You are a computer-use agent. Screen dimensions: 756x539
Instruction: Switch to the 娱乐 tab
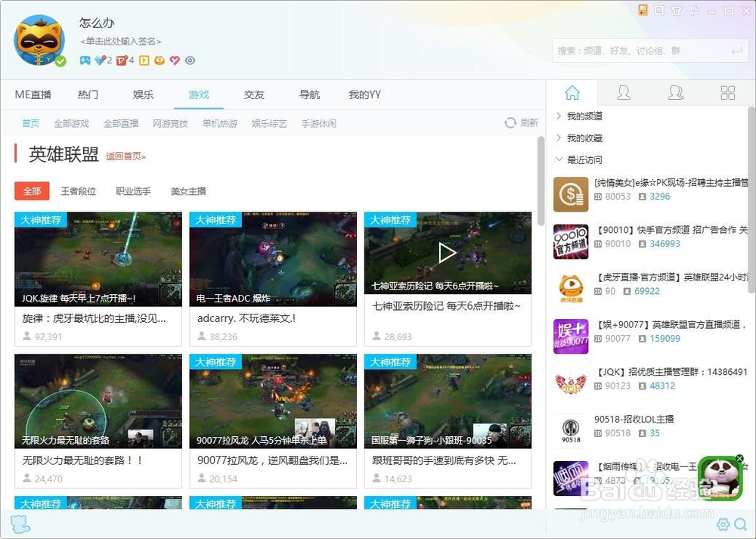(x=143, y=94)
